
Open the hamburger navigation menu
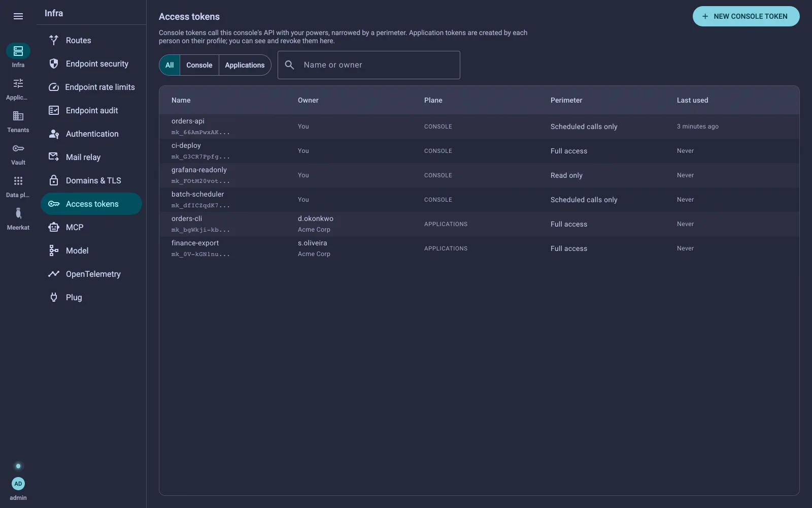18,16
